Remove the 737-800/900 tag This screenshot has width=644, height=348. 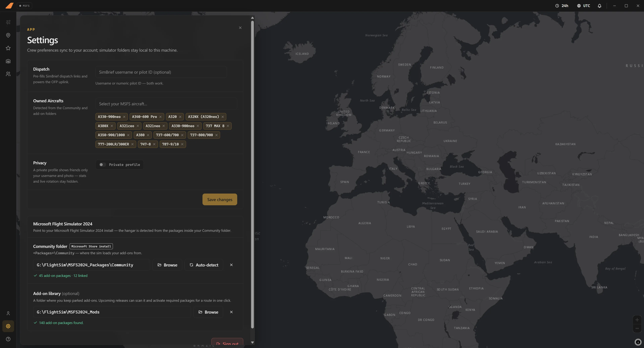[x=217, y=135]
